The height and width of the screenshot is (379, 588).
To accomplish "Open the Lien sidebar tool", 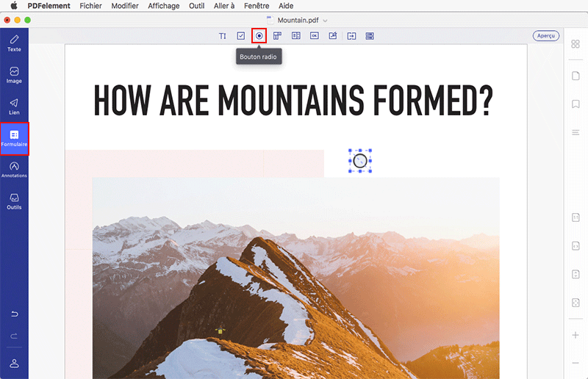I will [x=14, y=107].
